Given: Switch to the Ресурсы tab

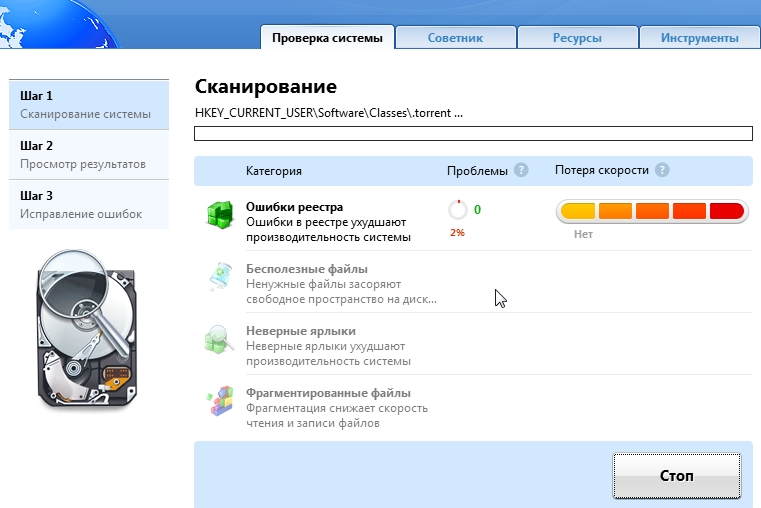Looking at the screenshot, I should tap(577, 38).
